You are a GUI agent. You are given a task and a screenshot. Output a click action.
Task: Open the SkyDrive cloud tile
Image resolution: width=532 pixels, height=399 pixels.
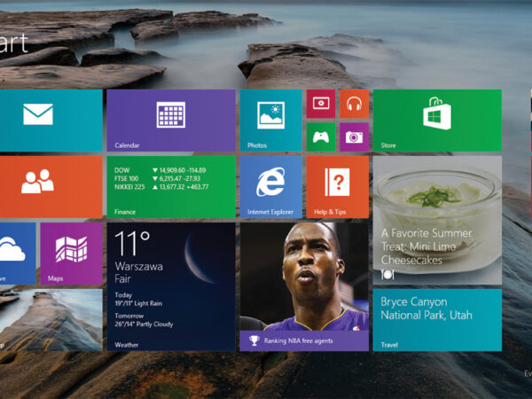point(16,253)
